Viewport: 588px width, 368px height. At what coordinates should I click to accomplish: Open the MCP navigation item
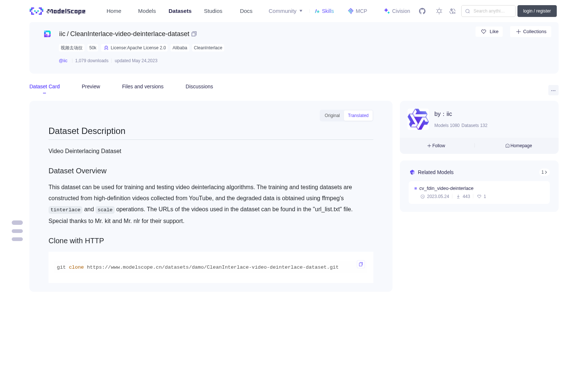357,11
